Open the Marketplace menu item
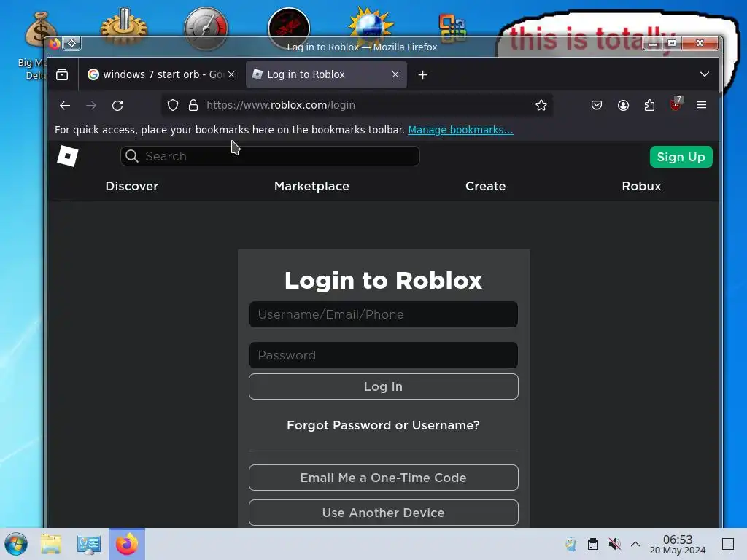The height and width of the screenshot is (560, 747). tap(311, 186)
